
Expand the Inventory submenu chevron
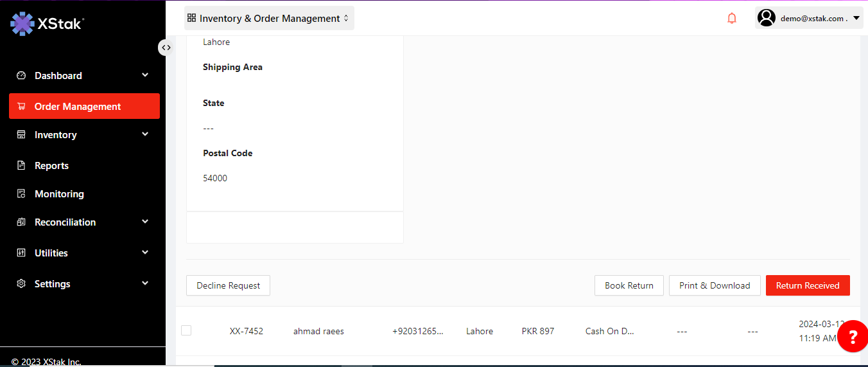tap(145, 134)
